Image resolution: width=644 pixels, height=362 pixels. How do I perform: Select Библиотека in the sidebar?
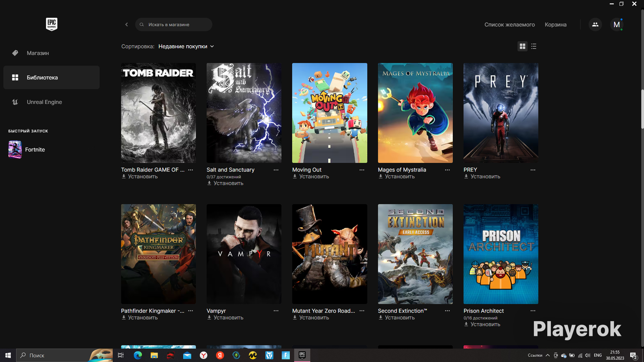[x=51, y=77]
